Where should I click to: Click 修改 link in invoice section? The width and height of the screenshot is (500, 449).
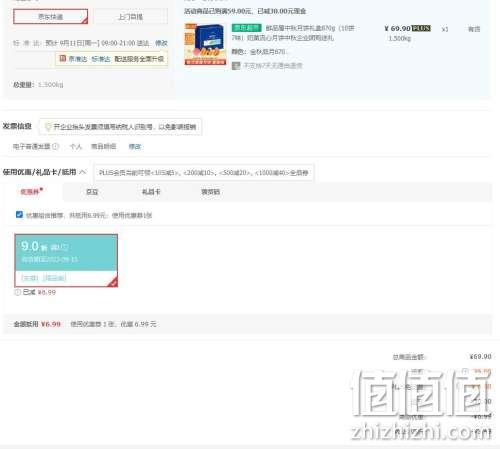(x=135, y=146)
